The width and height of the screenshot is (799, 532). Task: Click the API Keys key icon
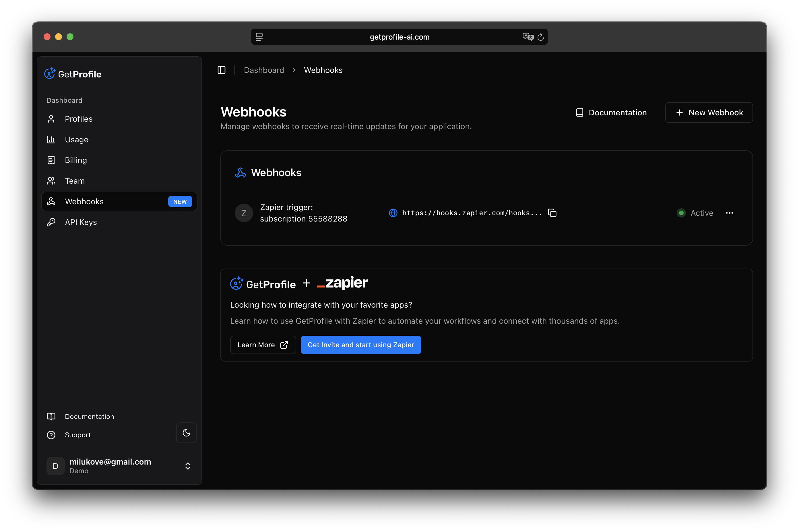tap(51, 222)
